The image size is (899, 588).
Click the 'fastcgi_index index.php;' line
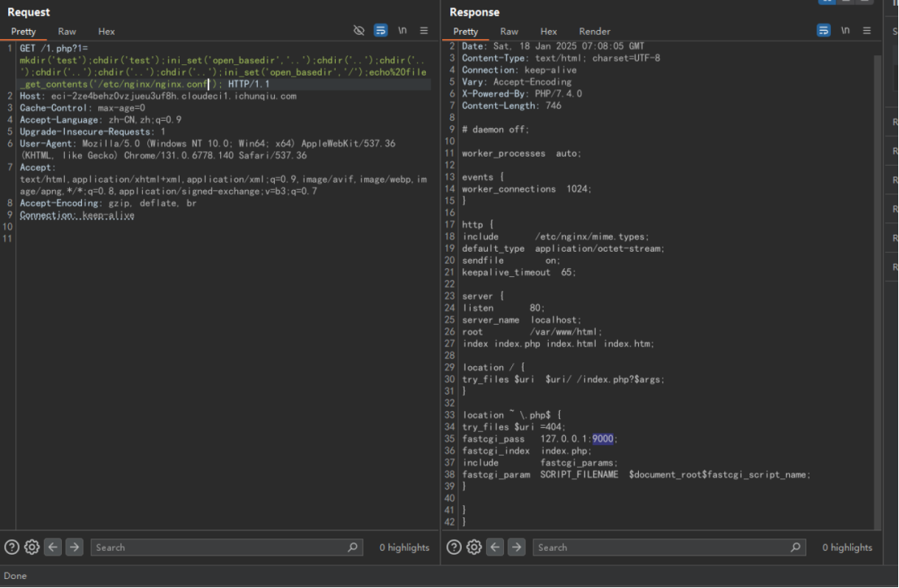pyautogui.click(x=527, y=451)
